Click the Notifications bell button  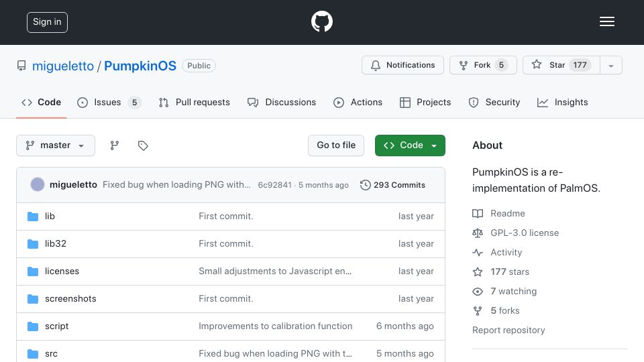(402, 65)
